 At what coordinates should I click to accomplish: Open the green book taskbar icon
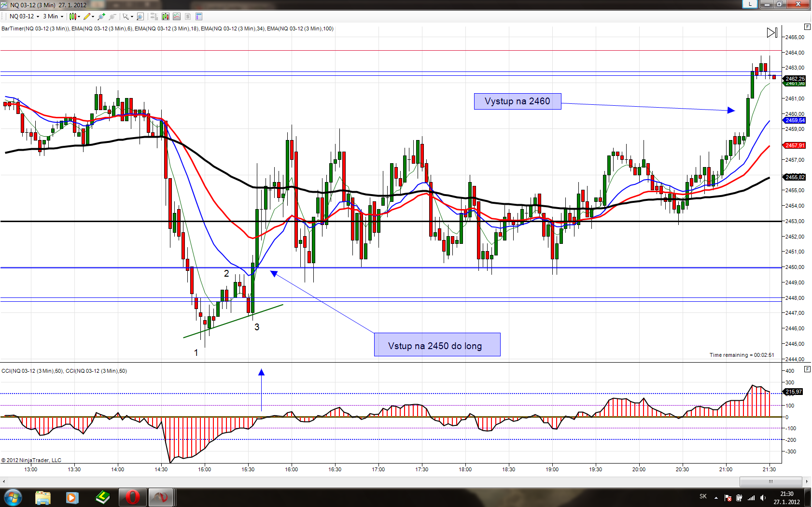[102, 497]
